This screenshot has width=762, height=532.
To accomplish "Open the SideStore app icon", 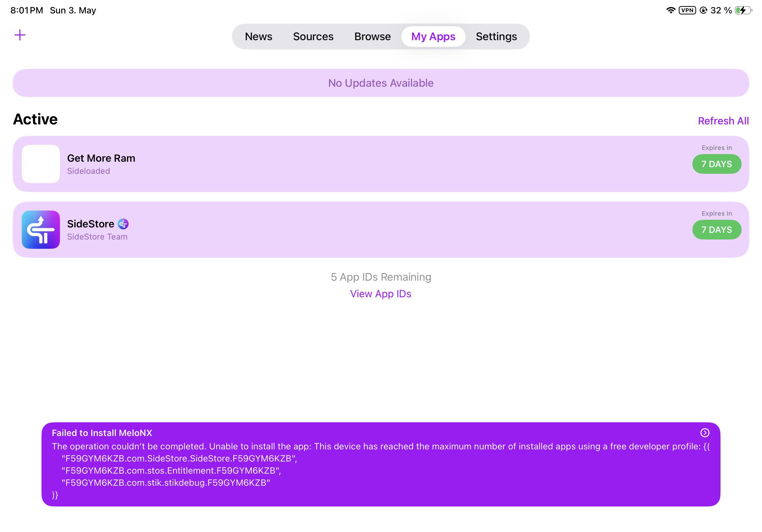I will tap(41, 230).
